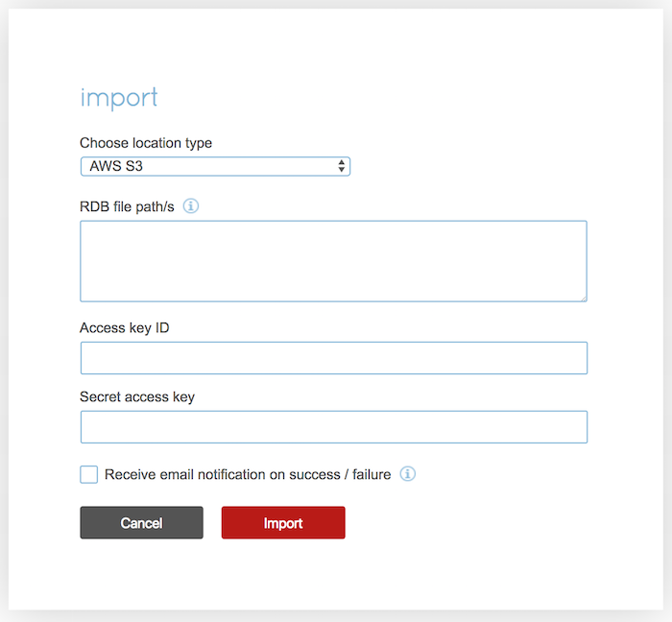Screen dimensions: 672x622
Task: Click the 'Access key ID' label
Action: click(x=125, y=327)
